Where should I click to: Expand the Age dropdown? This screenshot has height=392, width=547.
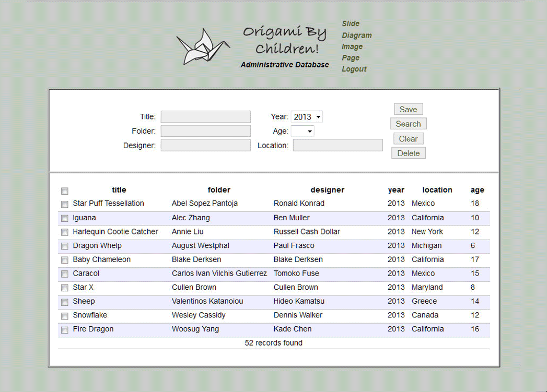[x=302, y=132]
